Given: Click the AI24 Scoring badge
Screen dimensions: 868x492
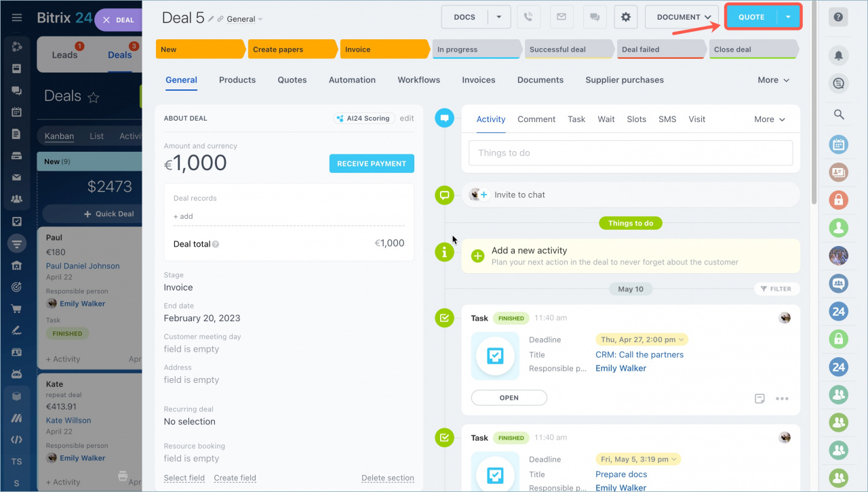Looking at the screenshot, I should pyautogui.click(x=364, y=118).
